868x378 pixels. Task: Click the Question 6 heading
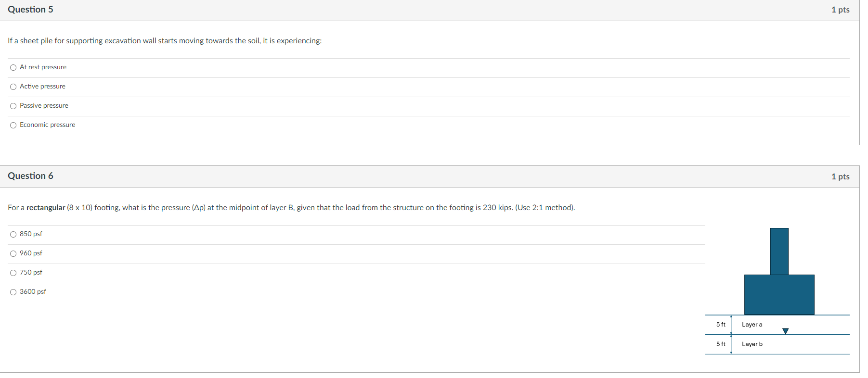point(30,176)
